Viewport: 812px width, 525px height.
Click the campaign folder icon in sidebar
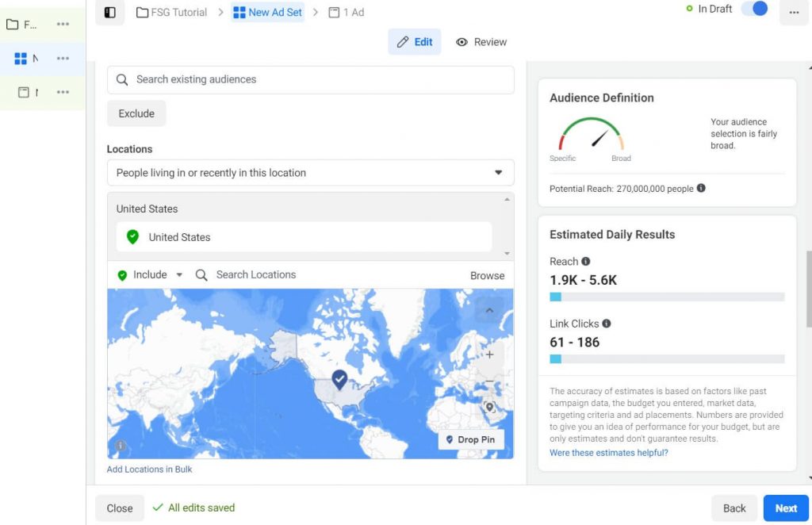(x=12, y=25)
